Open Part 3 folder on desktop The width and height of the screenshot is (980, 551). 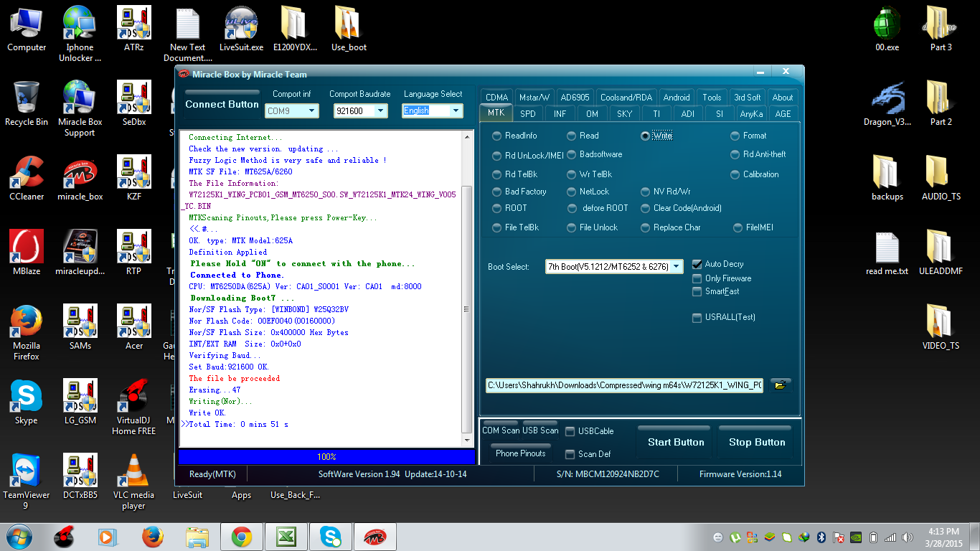(x=941, y=30)
